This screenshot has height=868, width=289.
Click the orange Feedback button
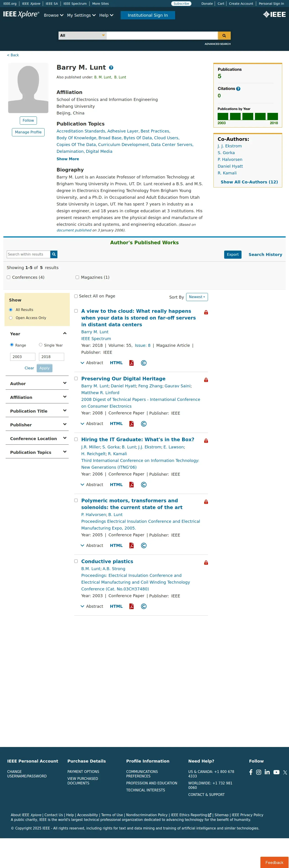click(274, 862)
